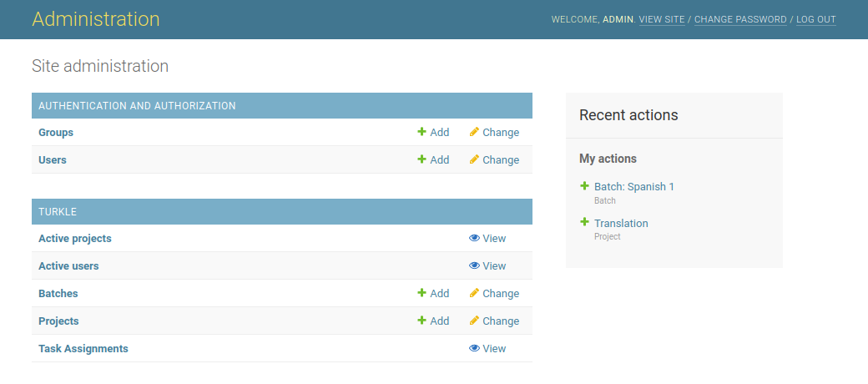
Task: Click the pencil icon in Projects row
Action: pos(474,321)
